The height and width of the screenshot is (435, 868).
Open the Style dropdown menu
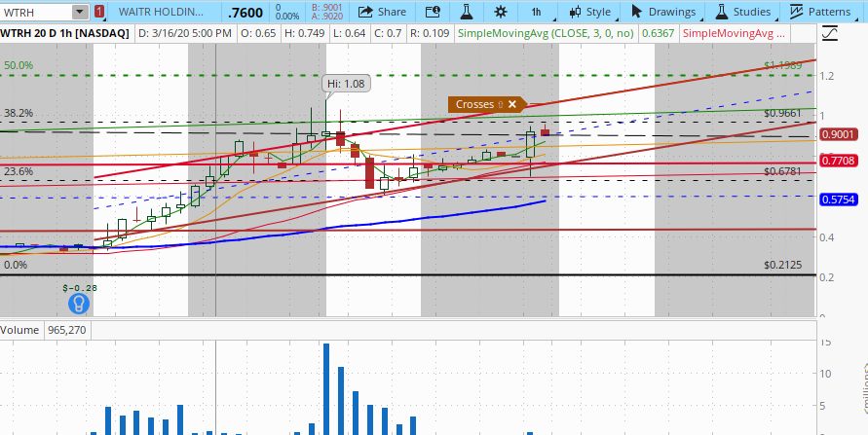coord(588,12)
